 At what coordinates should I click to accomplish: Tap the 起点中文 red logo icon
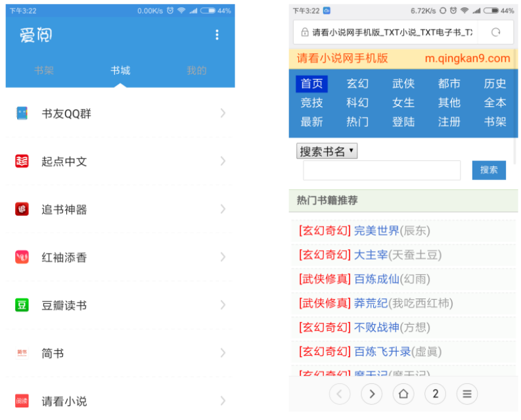(x=22, y=161)
